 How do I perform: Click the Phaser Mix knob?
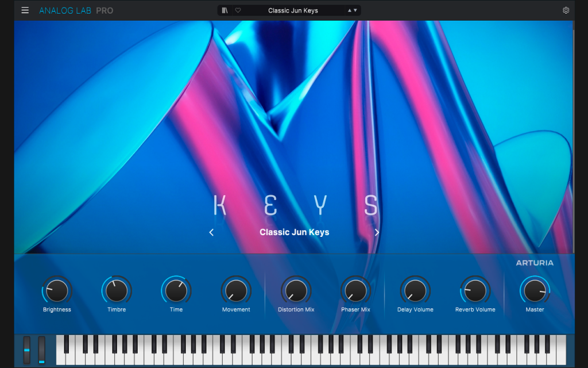tap(355, 290)
